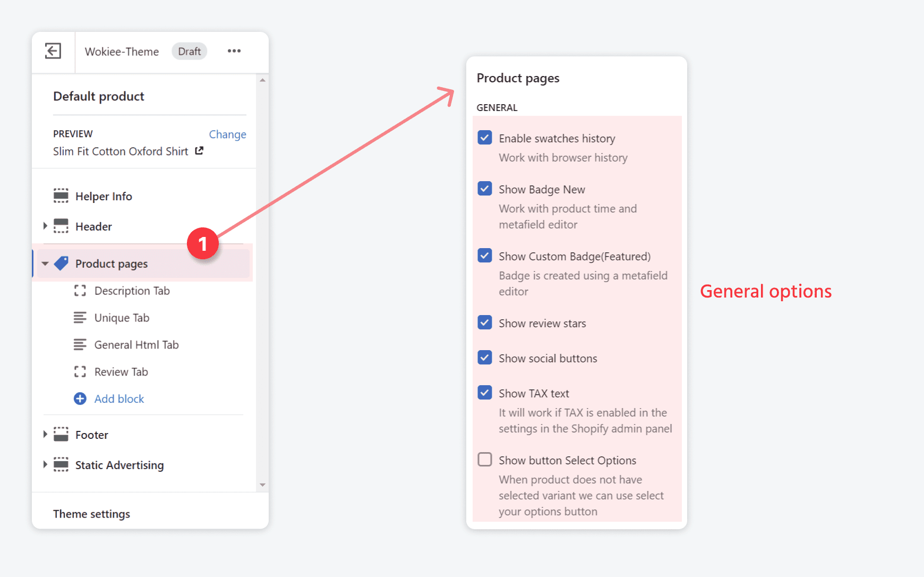Click the Review Tab block icon
The height and width of the screenshot is (577, 924).
[80, 371]
